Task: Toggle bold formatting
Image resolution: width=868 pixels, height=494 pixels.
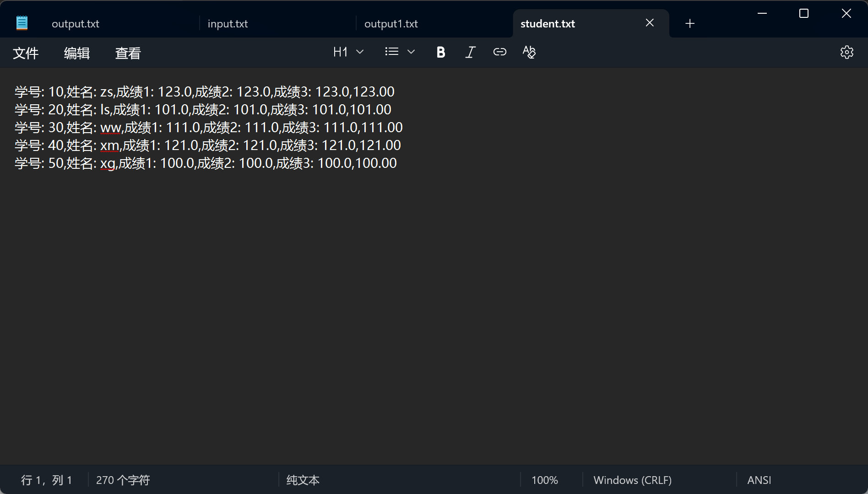Action: pos(441,52)
